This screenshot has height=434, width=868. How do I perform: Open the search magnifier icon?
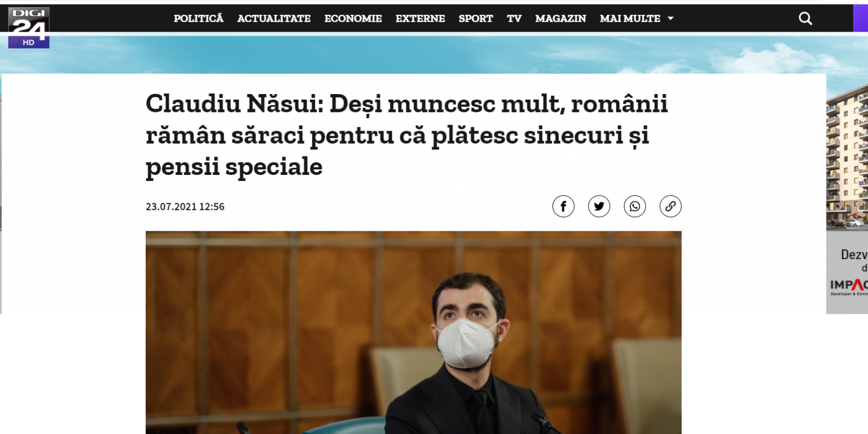point(805,19)
